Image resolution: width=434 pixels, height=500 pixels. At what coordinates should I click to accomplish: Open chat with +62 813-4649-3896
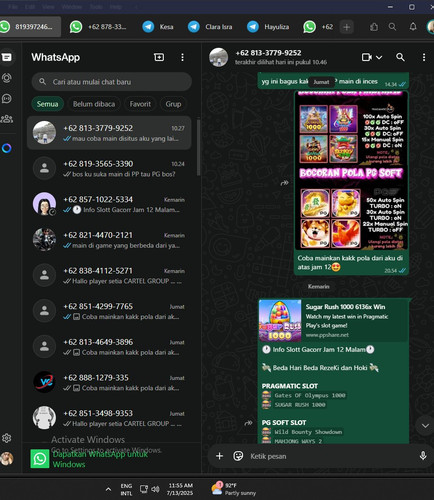click(x=109, y=347)
